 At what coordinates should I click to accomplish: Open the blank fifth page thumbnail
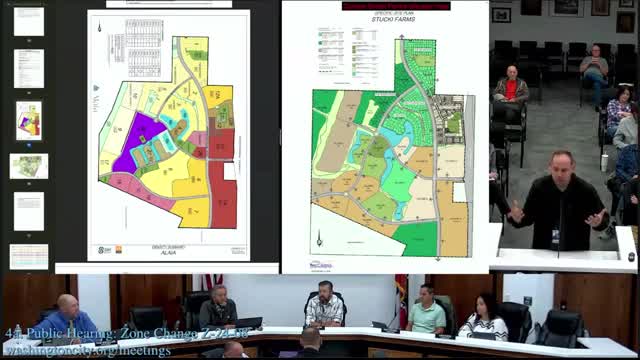tap(29, 211)
